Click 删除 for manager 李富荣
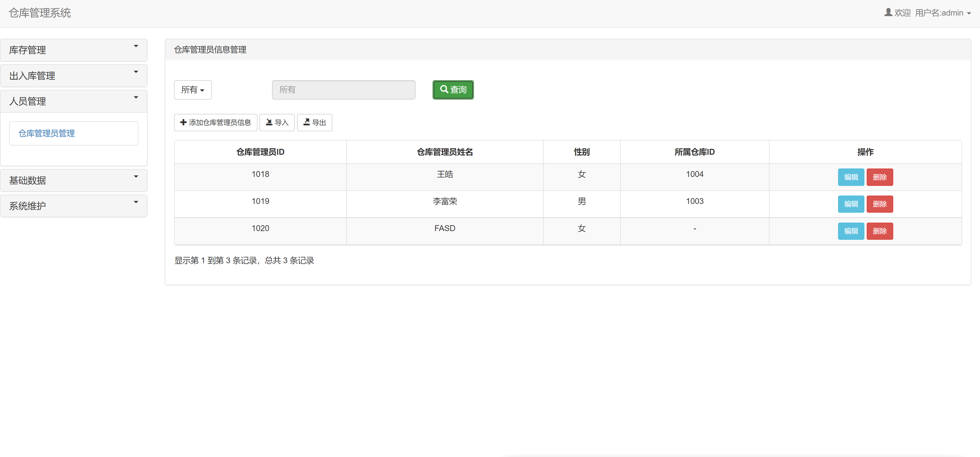980x457 pixels. tap(880, 204)
